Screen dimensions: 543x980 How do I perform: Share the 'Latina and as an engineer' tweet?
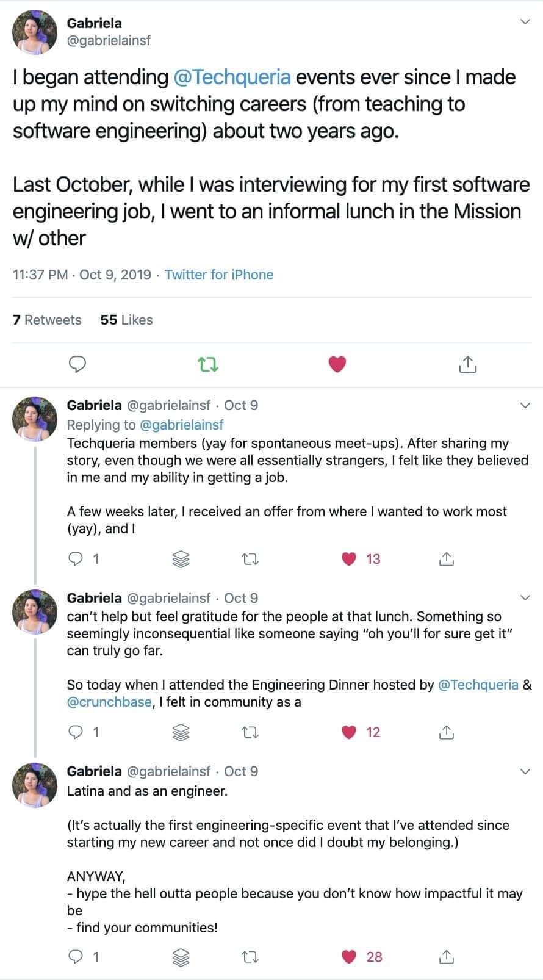tap(446, 956)
